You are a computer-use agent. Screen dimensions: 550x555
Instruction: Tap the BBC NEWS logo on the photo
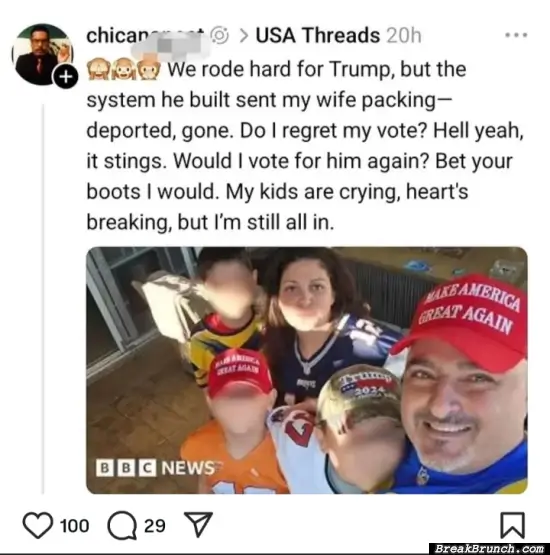coord(156,468)
